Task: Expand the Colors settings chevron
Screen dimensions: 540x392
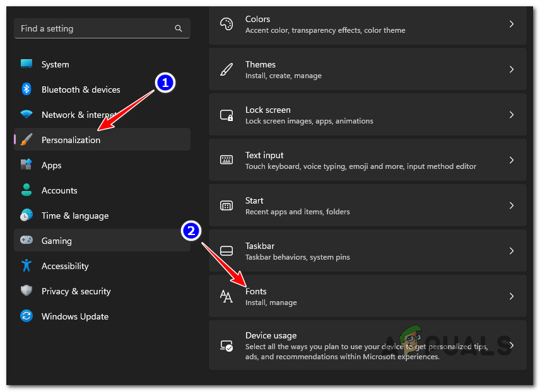Action: pyautogui.click(x=512, y=23)
